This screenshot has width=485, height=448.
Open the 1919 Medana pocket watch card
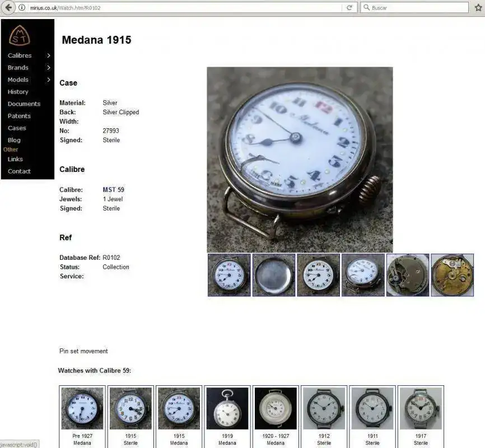tap(227, 417)
